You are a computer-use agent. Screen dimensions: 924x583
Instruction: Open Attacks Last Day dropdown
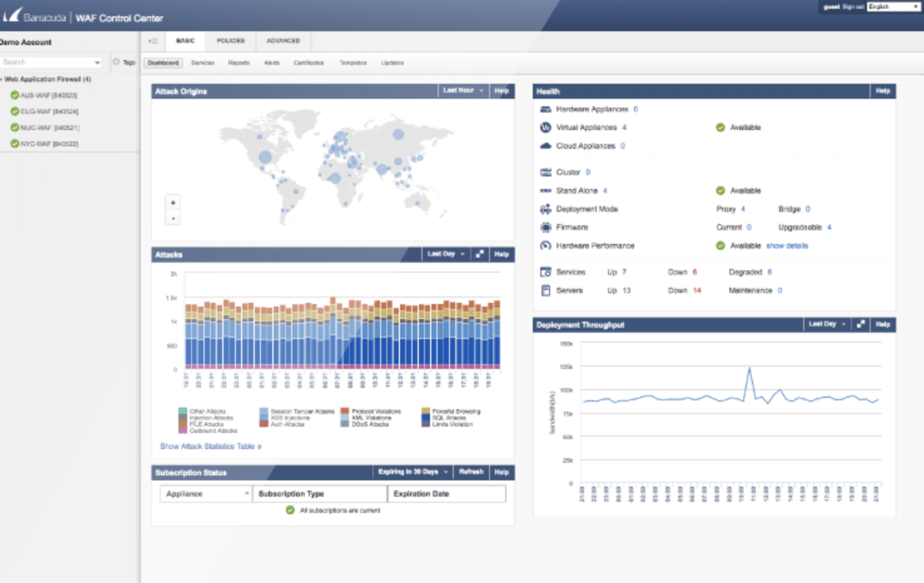[x=446, y=254]
